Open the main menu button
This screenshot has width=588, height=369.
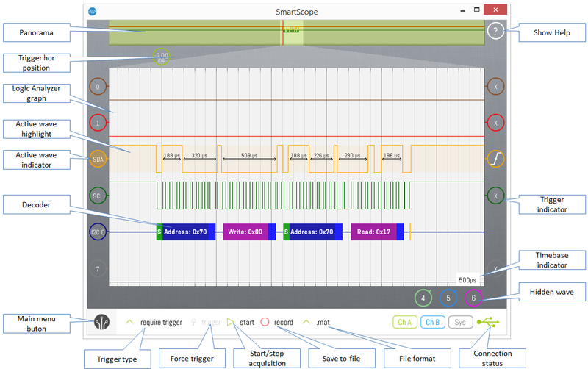coord(102,322)
